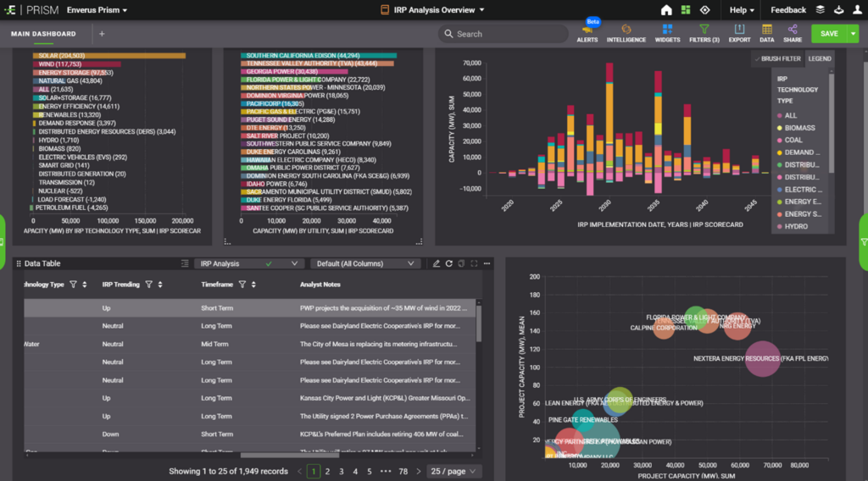Open the Share options
The image size is (868, 481).
coord(792,32)
